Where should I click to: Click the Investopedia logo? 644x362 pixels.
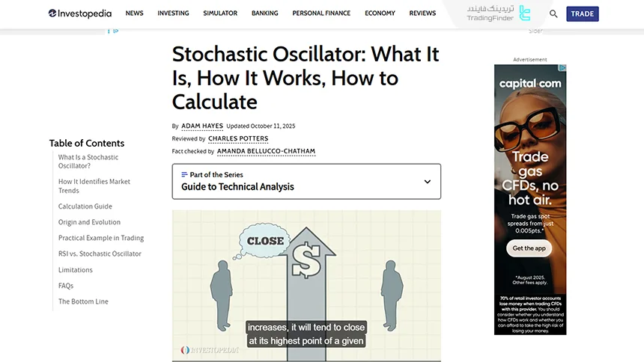[x=79, y=13]
